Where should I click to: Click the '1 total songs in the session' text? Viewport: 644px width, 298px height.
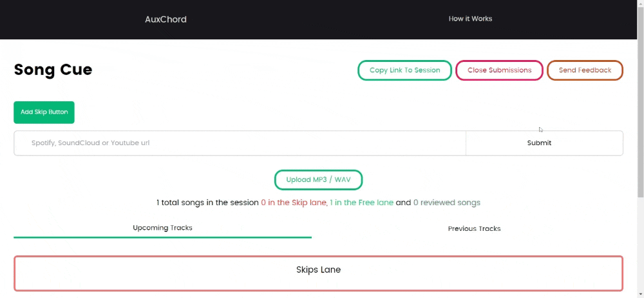point(207,203)
